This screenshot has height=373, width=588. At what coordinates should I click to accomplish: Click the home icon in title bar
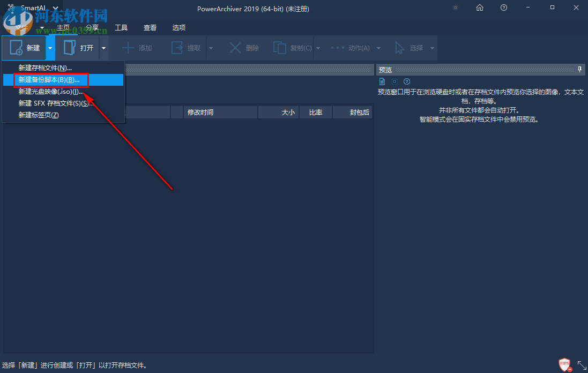point(479,8)
